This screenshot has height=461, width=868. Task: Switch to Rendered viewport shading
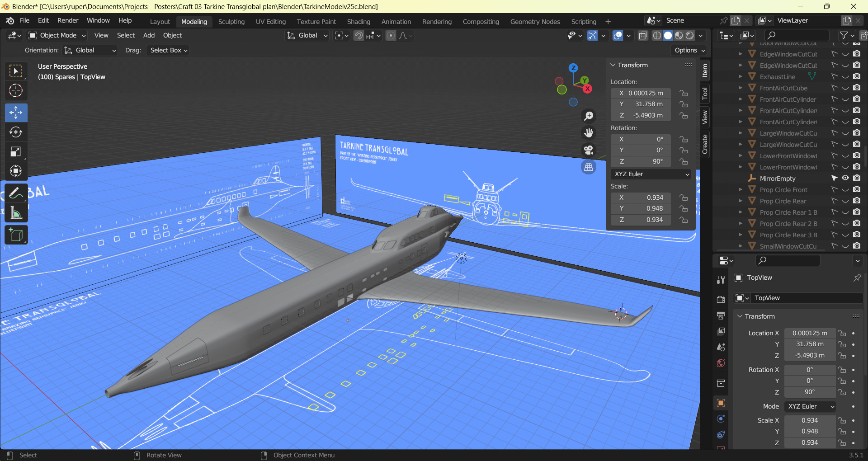[x=690, y=36]
